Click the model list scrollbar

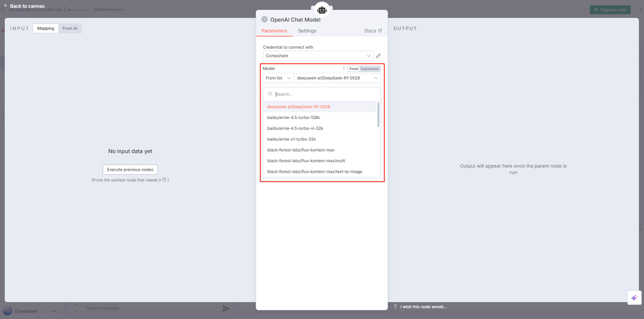coord(378,115)
